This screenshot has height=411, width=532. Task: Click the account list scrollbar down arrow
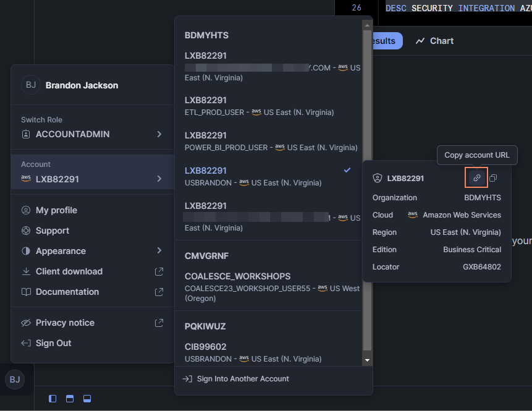tap(367, 360)
